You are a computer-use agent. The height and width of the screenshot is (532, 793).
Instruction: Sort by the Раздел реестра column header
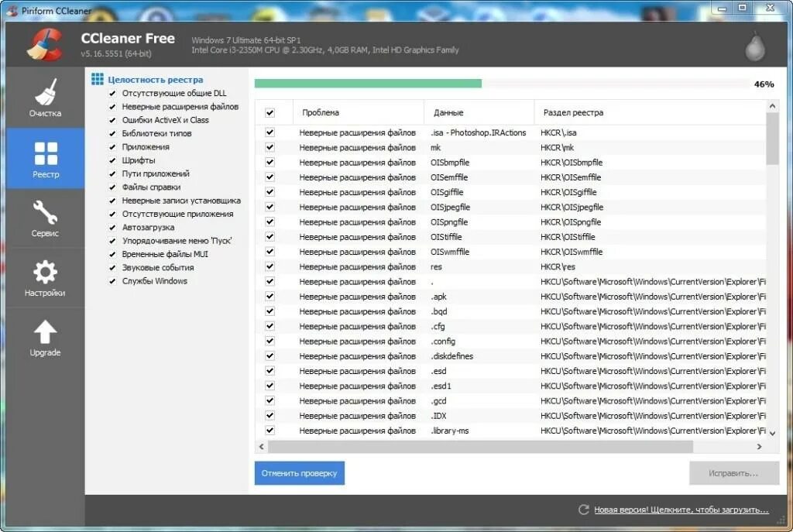point(650,112)
